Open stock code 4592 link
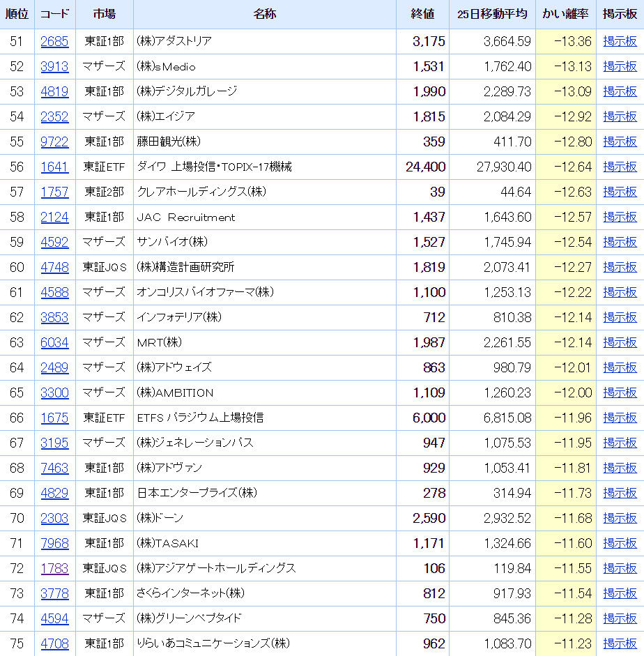644x656 pixels. 54,242
